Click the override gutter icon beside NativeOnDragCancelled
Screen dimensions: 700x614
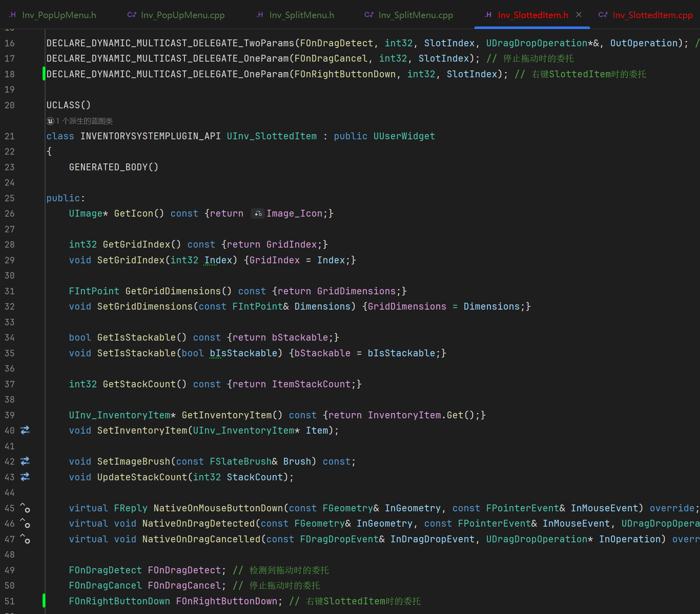pos(25,539)
